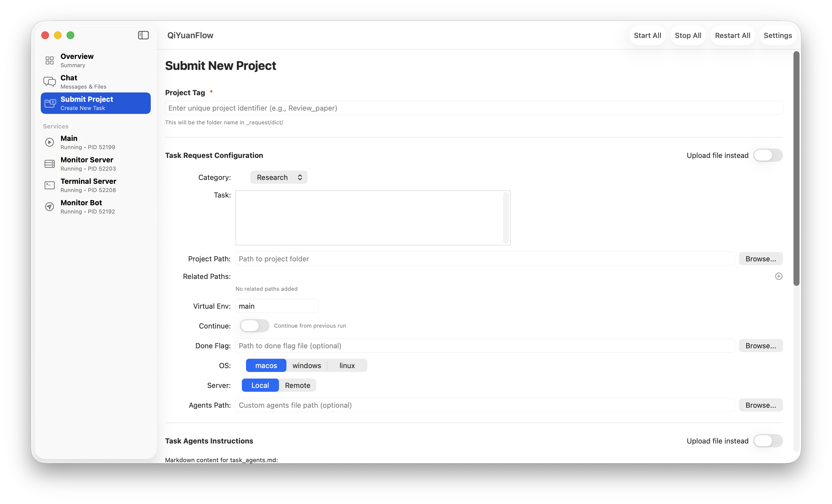The image size is (832, 504).
Task: Choose Remote server option
Action: click(x=297, y=385)
